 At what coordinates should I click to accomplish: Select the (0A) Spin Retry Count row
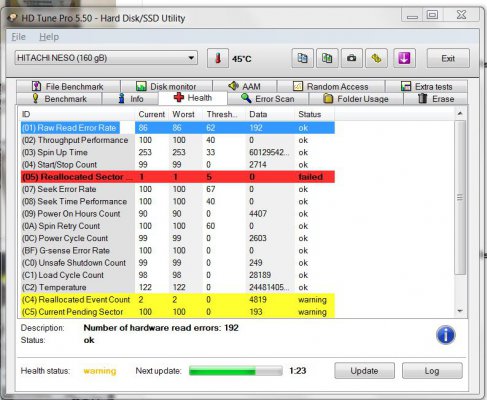178,226
